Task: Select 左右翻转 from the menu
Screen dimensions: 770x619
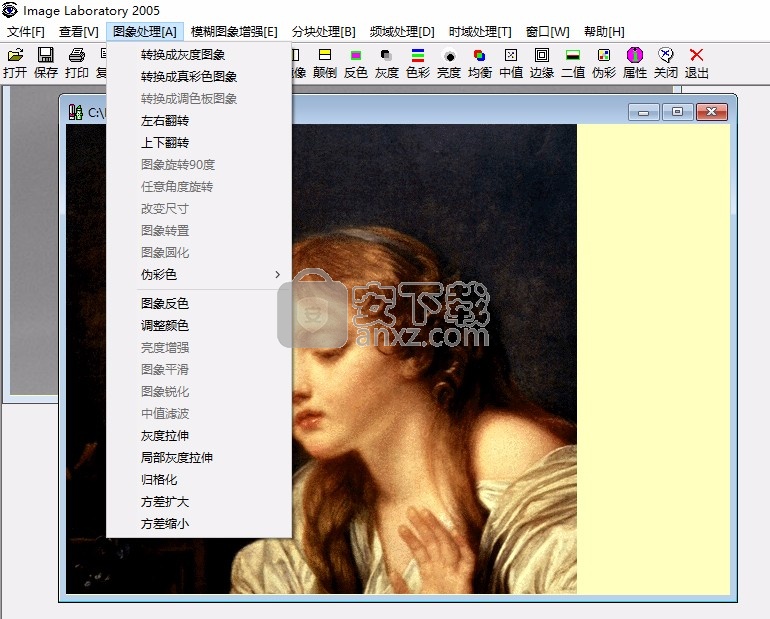Action: tap(199, 121)
